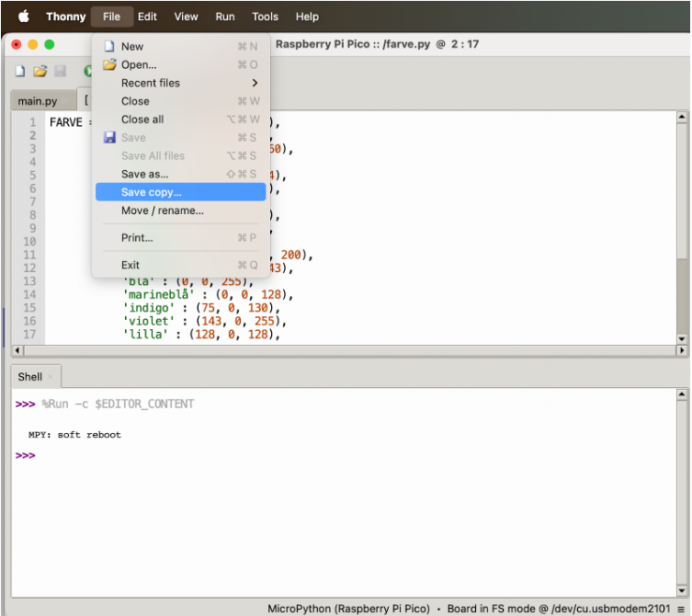
Task: Click editor horizontal scroll left arrow
Action: (17, 350)
